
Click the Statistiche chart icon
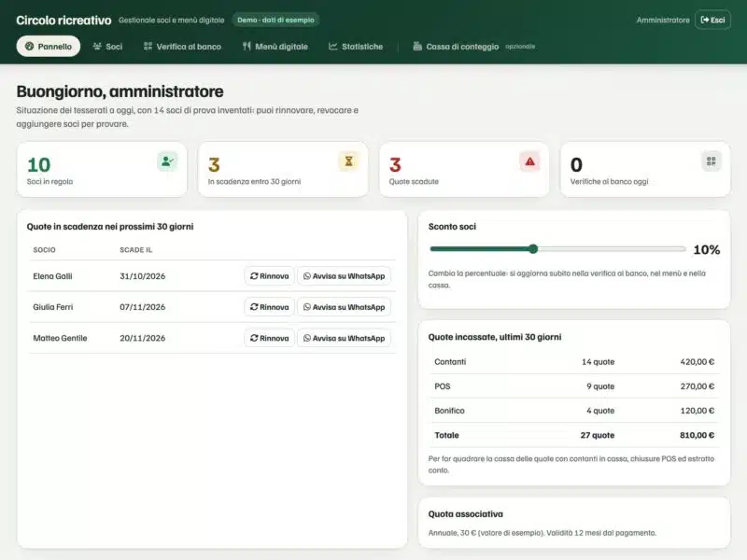point(333,46)
